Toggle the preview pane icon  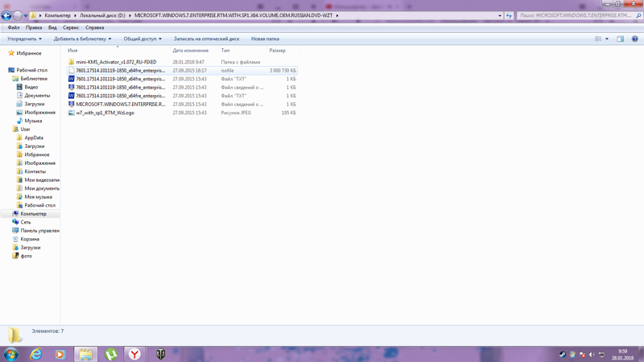(620, 39)
